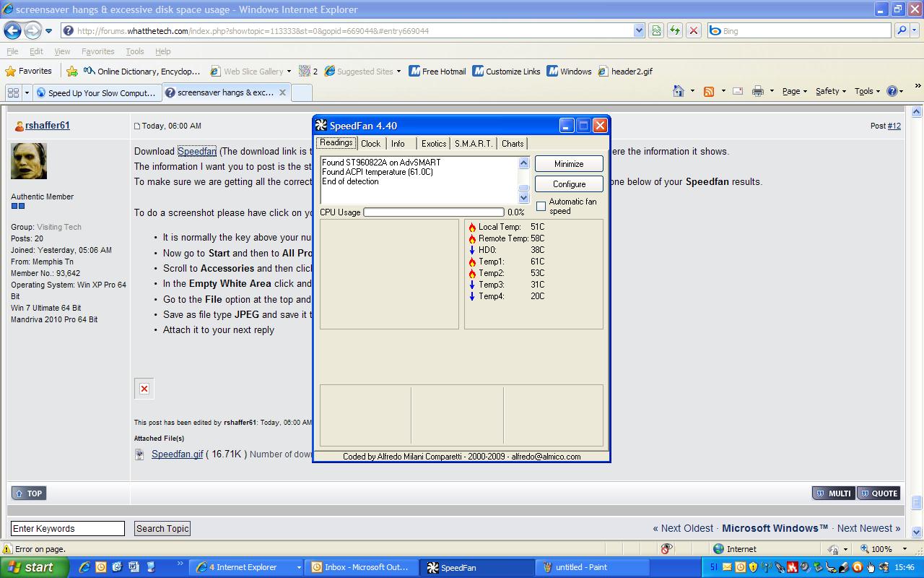
Task: Go forward using the browser Forward arrow
Action: click(x=32, y=30)
